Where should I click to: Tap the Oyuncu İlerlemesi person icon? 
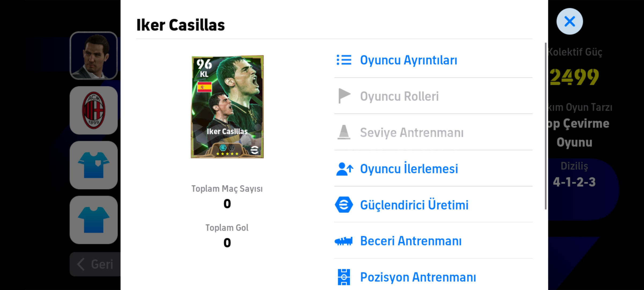pos(344,169)
